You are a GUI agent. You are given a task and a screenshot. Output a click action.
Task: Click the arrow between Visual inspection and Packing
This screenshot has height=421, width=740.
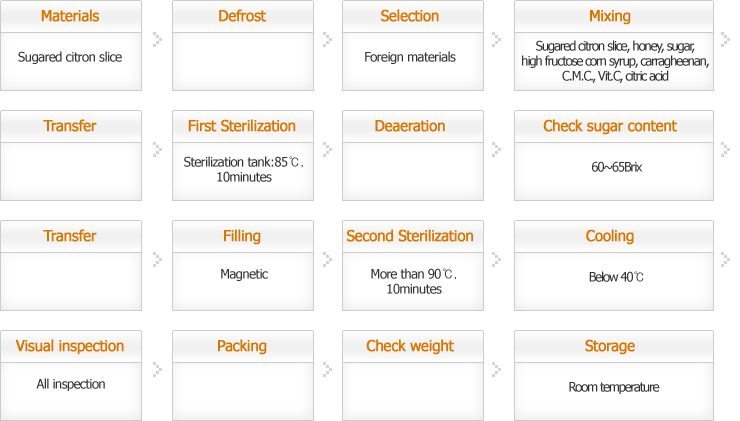pos(157,369)
